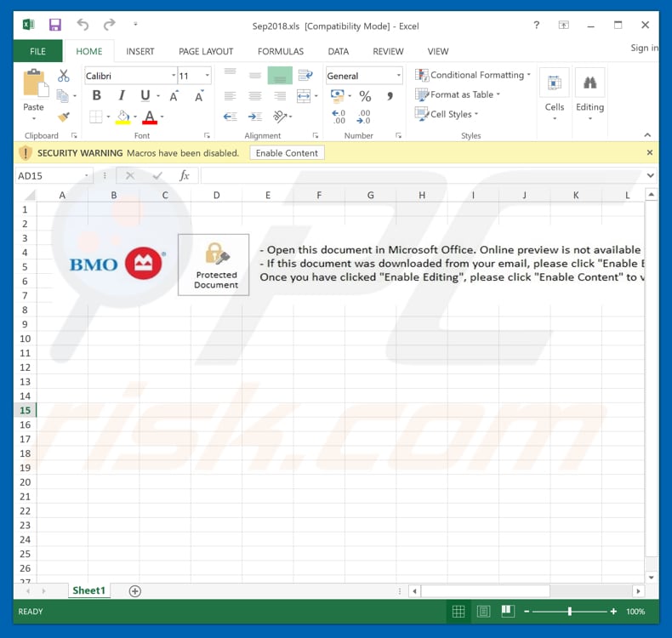Copy selection with the Copy icon
Screen dimensions: 672x638
pos(63,96)
